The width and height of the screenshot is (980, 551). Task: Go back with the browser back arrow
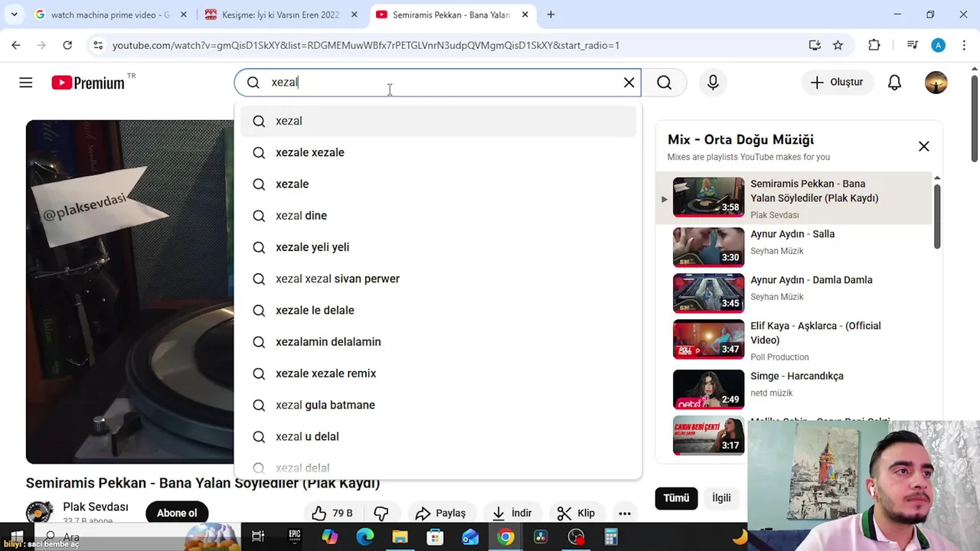(16, 45)
